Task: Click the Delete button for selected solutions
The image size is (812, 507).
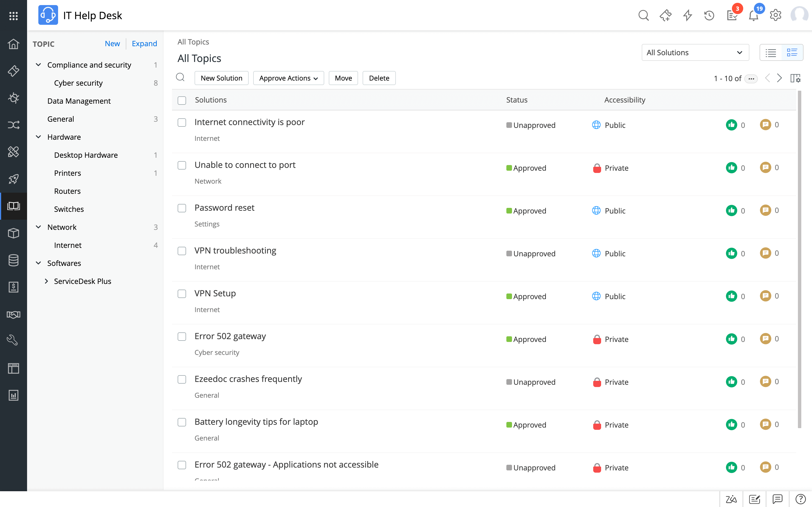Action: (379, 78)
